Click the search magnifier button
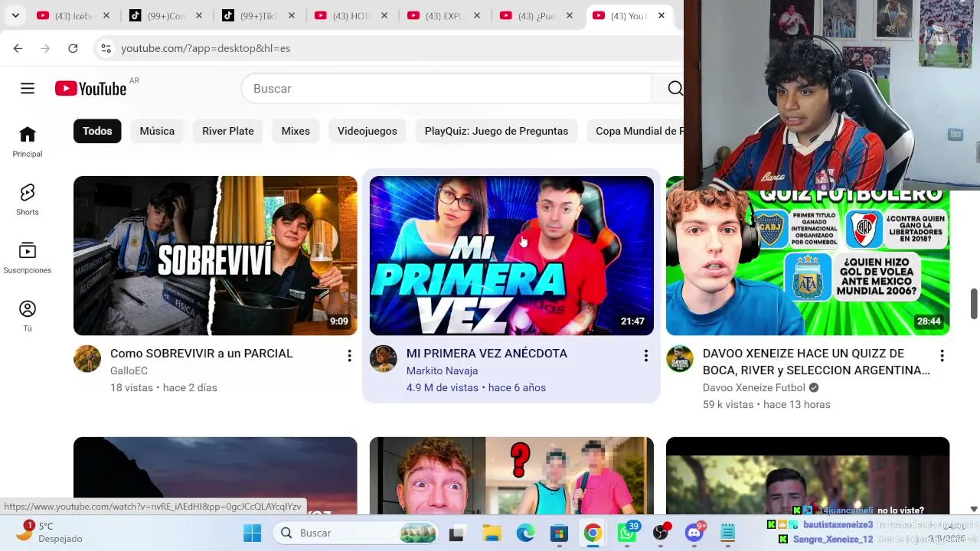The image size is (980, 551). click(675, 89)
